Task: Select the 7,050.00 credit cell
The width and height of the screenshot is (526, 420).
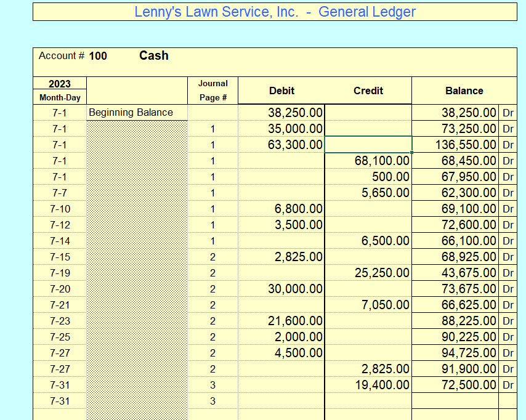Action: coord(368,305)
